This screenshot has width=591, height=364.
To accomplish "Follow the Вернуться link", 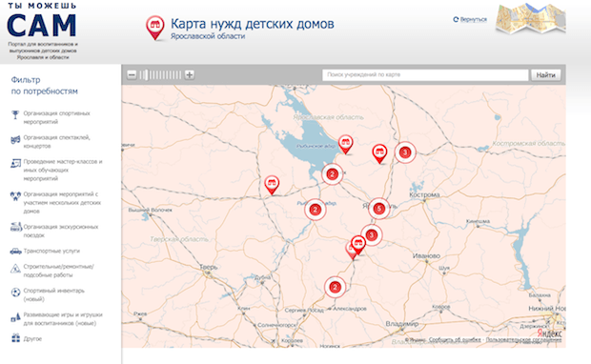I will pyautogui.click(x=474, y=19).
